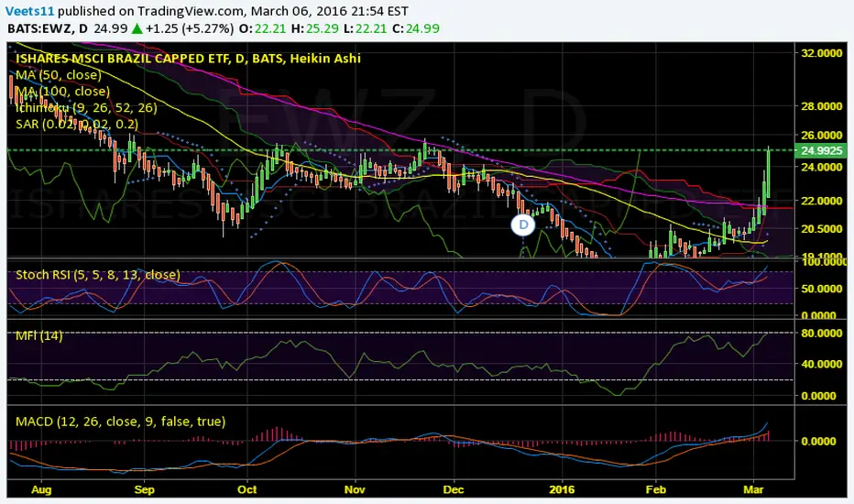The height and width of the screenshot is (504, 854).
Task: Click the 40.0000 MFI axis value
Action: pos(821,364)
